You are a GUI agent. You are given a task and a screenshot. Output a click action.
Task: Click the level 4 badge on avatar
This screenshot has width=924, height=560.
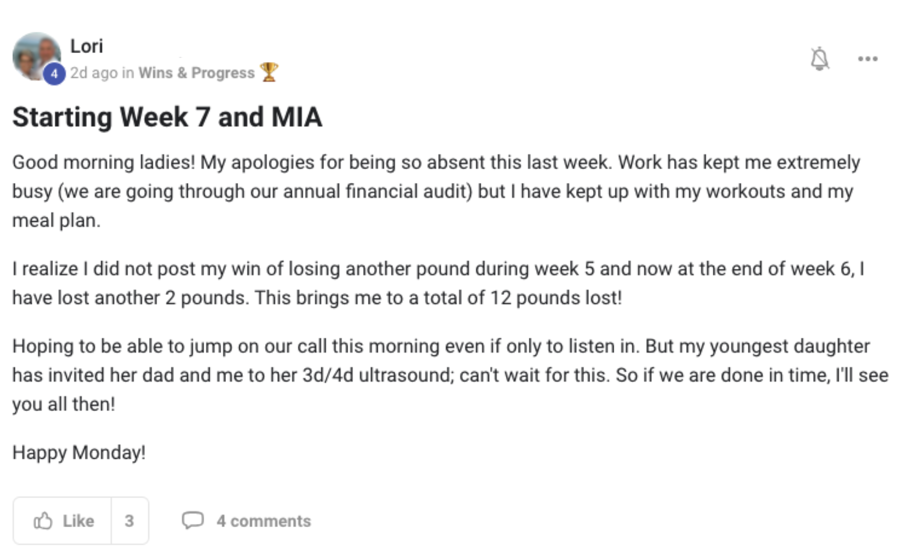coord(54,74)
